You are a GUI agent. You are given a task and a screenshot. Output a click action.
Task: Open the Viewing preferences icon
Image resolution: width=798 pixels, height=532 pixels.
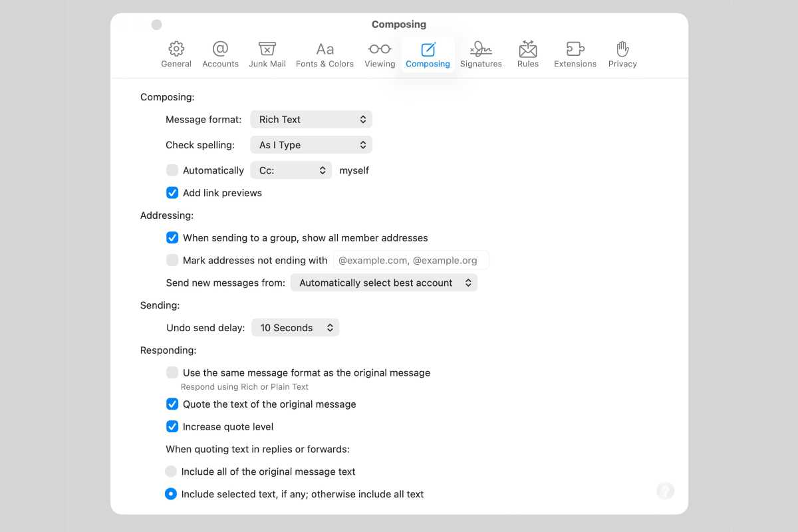click(379, 53)
